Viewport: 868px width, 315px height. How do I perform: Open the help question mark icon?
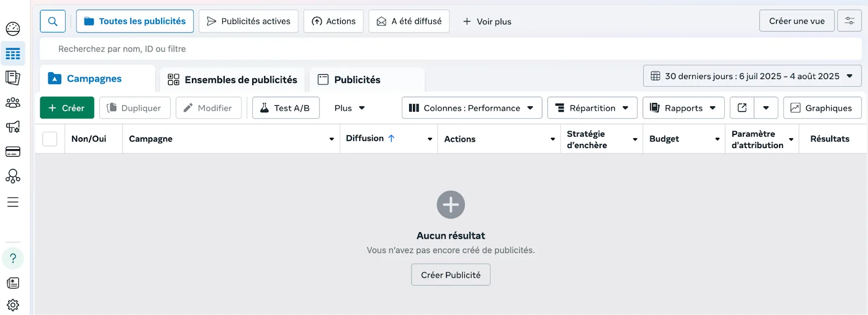tap(13, 258)
